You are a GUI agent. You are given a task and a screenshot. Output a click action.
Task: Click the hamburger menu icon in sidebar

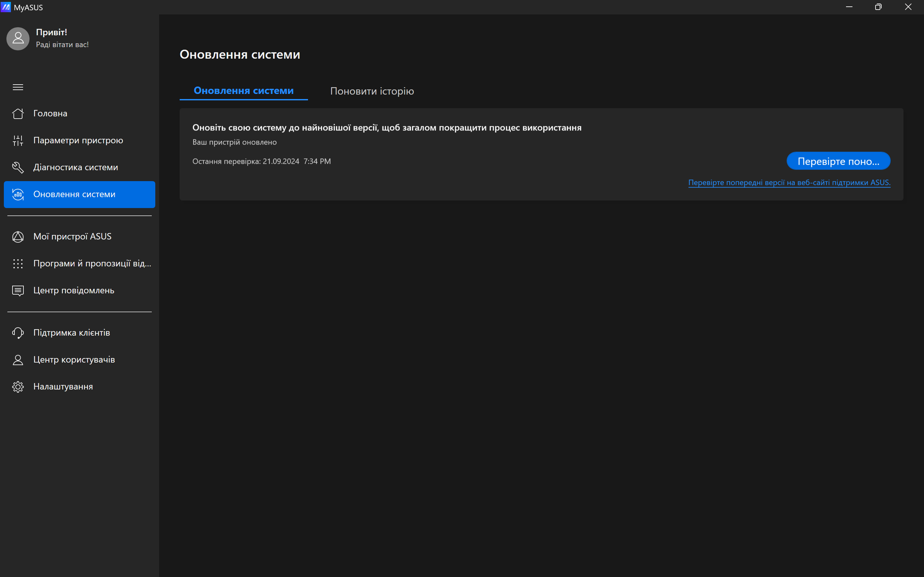[18, 88]
